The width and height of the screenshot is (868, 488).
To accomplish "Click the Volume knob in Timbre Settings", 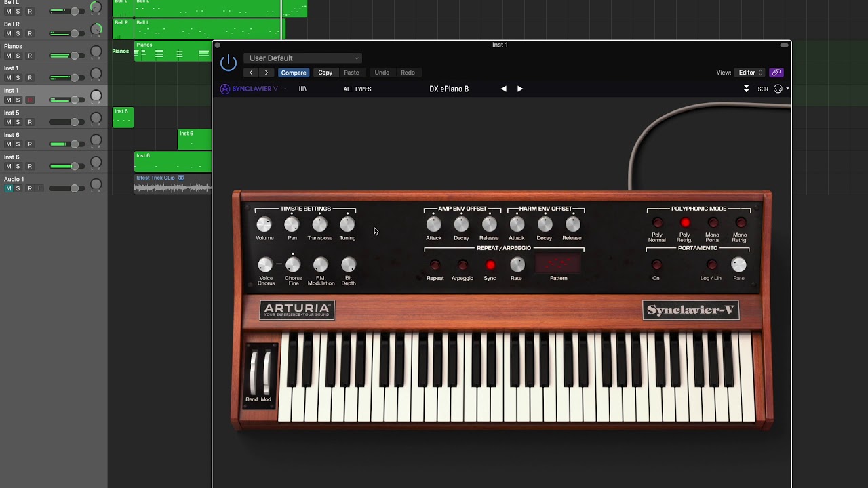I will coord(264,224).
